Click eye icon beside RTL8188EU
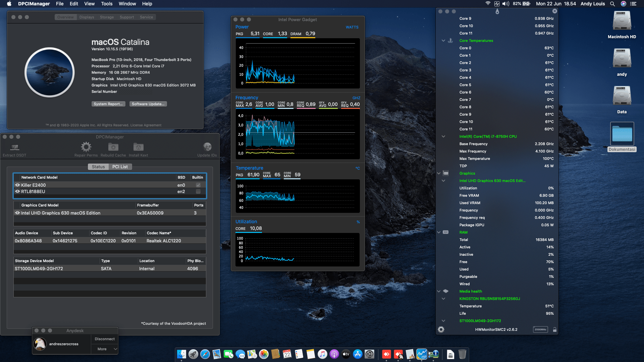The width and height of the screenshot is (644, 362). point(17,191)
